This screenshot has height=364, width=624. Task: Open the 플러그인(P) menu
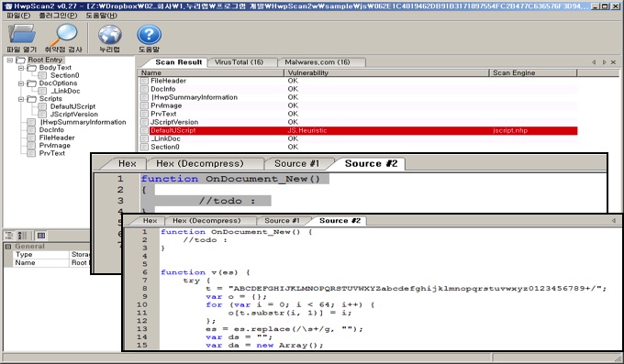58,16
